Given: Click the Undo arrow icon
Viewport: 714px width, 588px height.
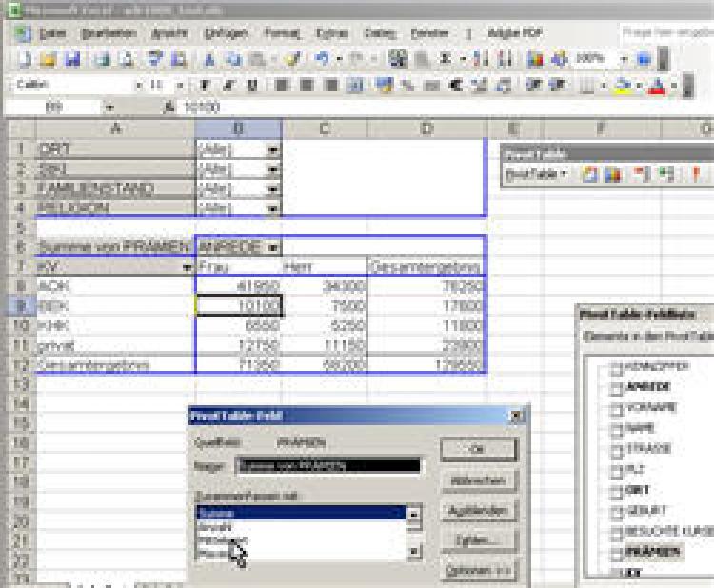Looking at the screenshot, I should pos(322,59).
